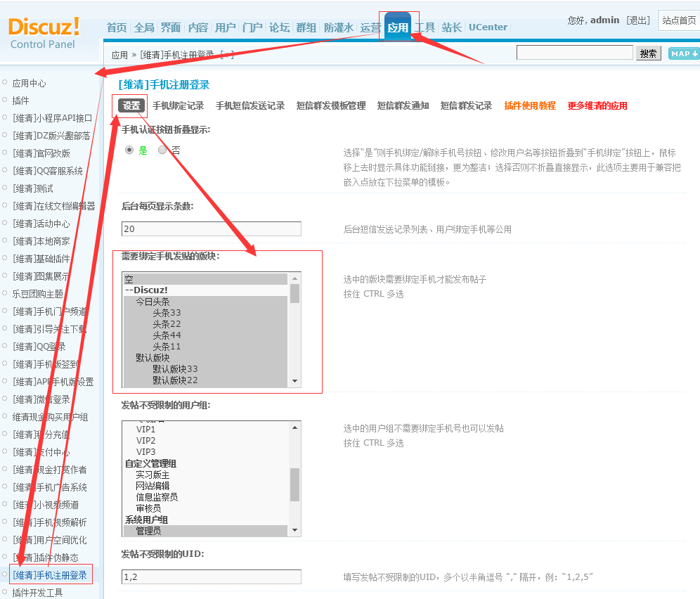Click the 退出 logout link
This screenshot has height=599, width=700.
tap(638, 20)
